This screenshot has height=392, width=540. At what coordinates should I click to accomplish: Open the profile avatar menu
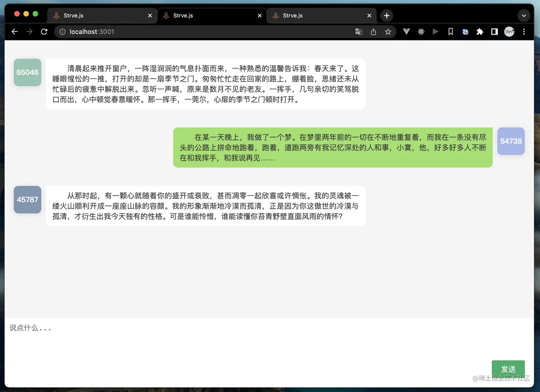[x=509, y=32]
